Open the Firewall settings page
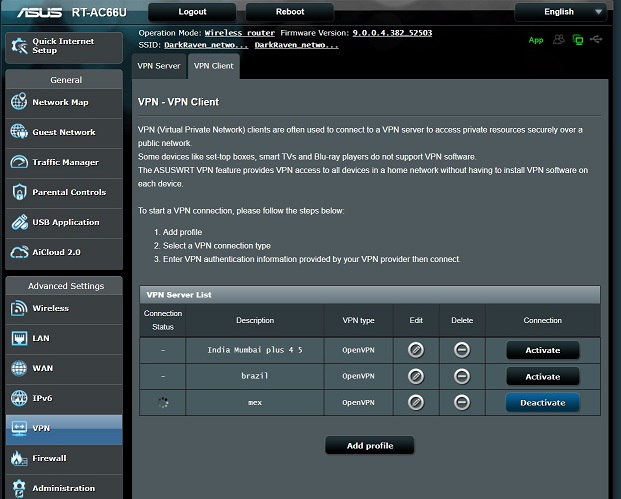Screen dimensions: 621x499 (64, 459)
